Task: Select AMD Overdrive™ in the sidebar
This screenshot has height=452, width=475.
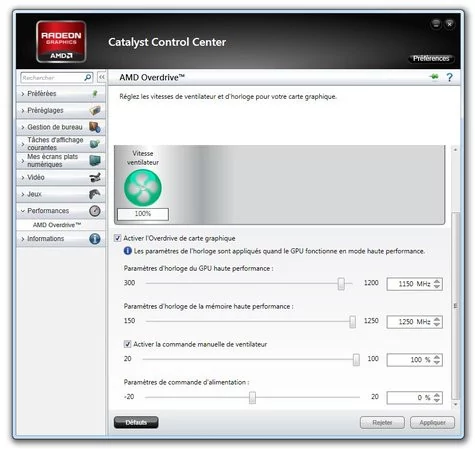Action: point(57,225)
